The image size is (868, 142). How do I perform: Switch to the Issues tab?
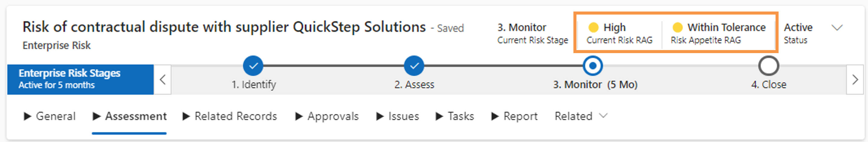(398, 116)
